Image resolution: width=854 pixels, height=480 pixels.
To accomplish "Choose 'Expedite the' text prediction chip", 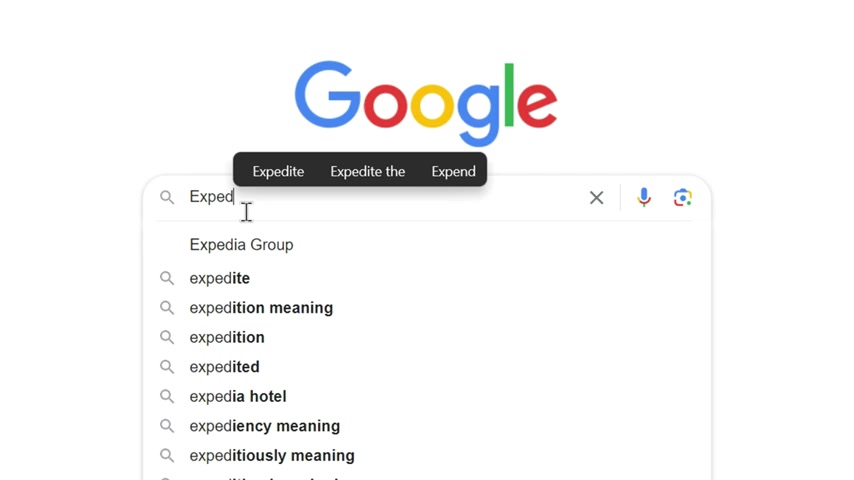I will [x=367, y=171].
